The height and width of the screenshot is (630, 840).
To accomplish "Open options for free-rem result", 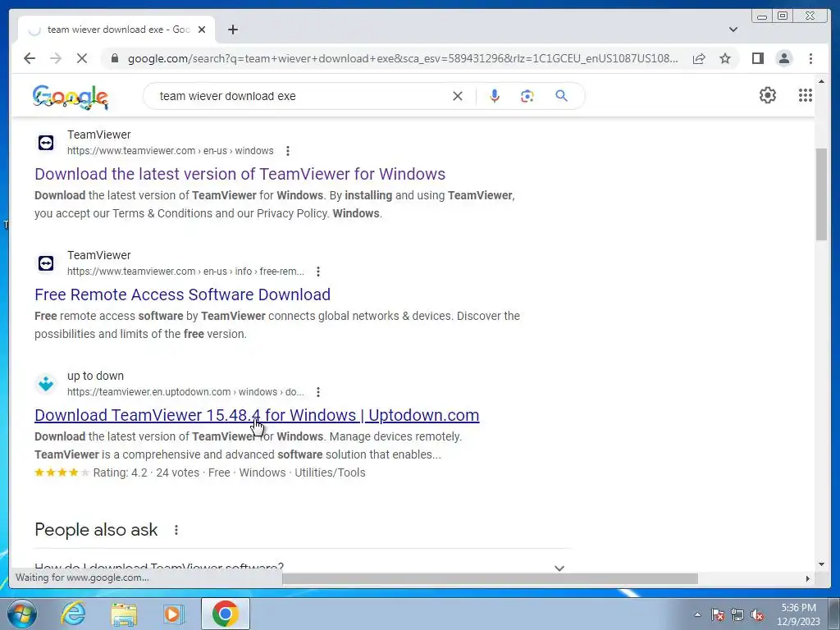I will (x=318, y=272).
